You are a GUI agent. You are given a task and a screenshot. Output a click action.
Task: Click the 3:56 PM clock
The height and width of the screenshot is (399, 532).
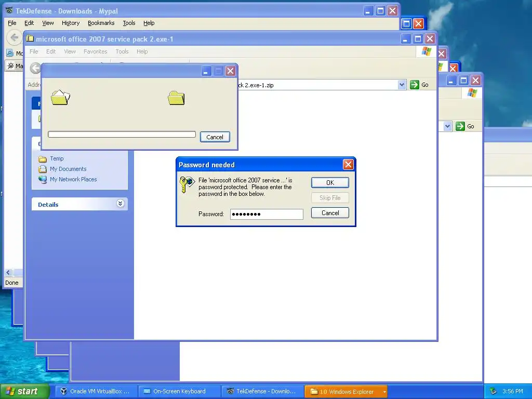(513, 392)
